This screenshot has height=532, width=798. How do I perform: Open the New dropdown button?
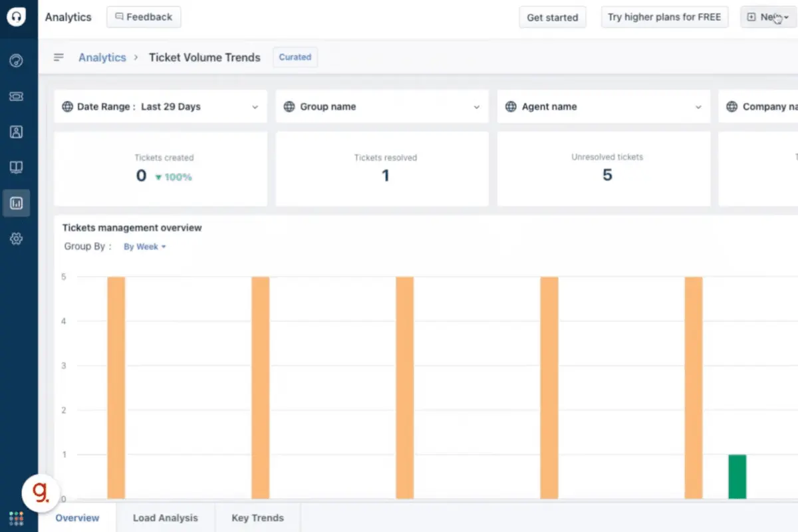(769, 17)
